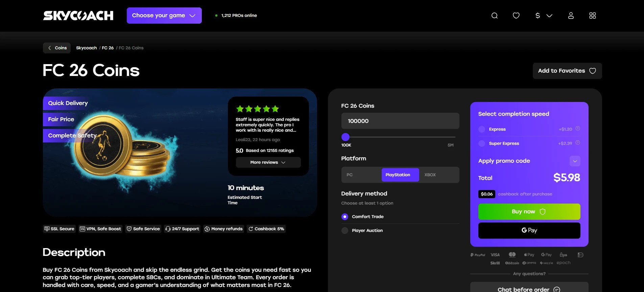Enable Express completion speed

click(482, 129)
